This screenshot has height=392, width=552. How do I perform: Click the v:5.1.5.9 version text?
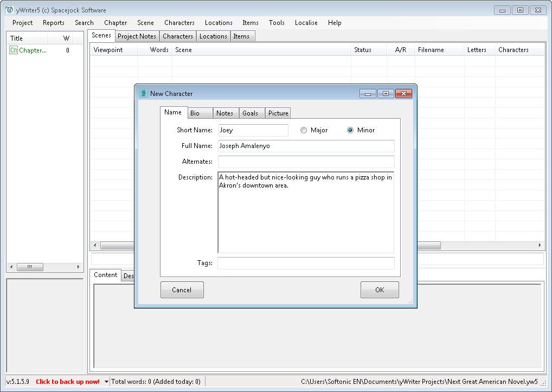point(18,382)
